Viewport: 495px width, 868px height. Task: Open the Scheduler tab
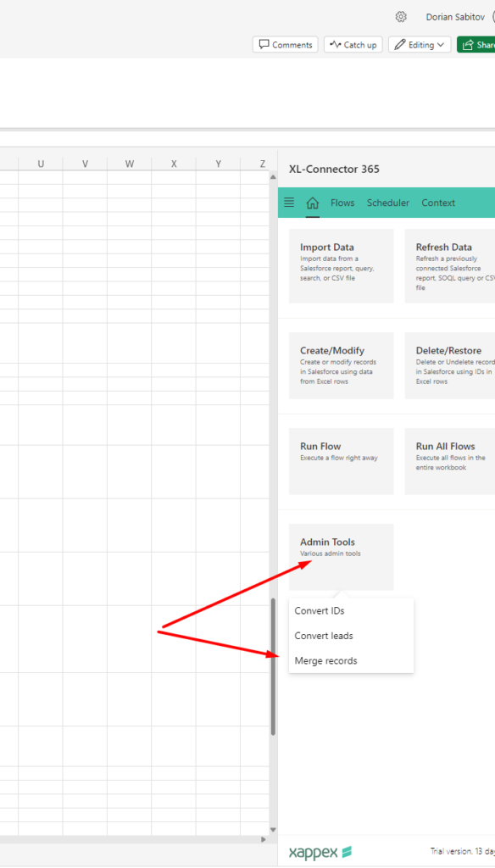pos(387,203)
